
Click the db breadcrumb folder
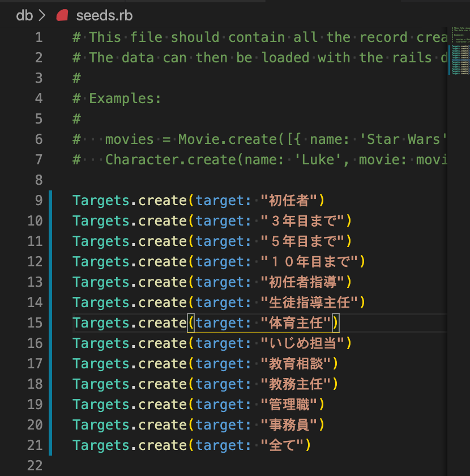[24, 15]
